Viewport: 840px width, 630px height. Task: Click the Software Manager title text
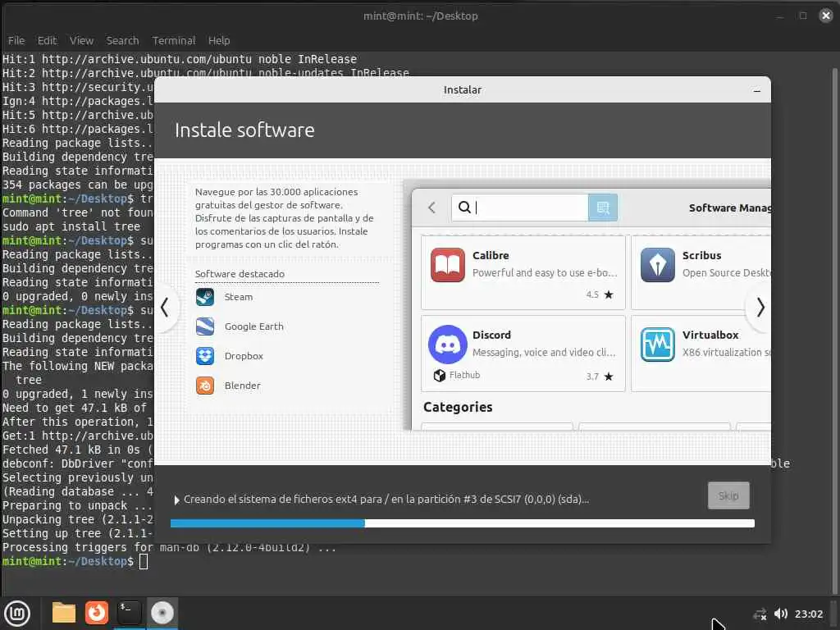click(729, 208)
